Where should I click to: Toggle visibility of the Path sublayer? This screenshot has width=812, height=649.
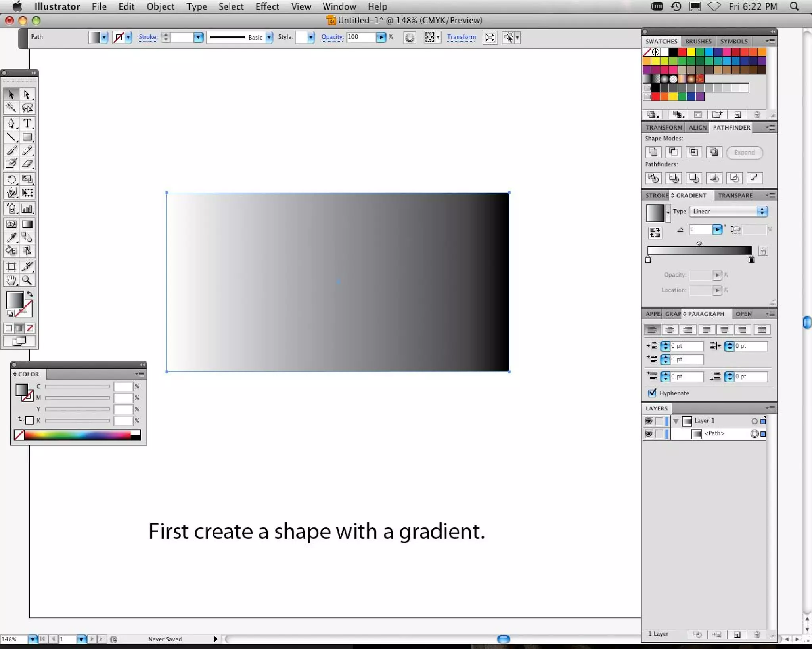pos(649,434)
